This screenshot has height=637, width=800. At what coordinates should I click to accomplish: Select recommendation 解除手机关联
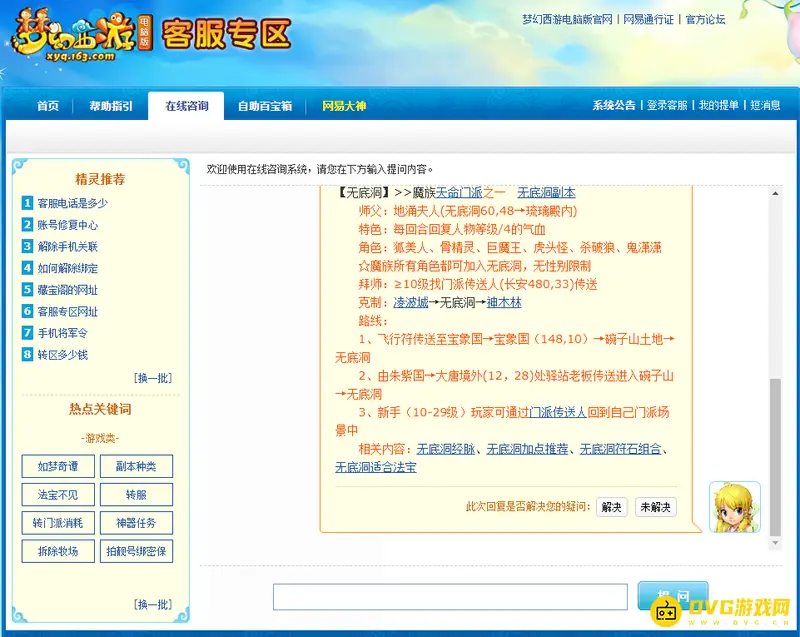pos(67,247)
